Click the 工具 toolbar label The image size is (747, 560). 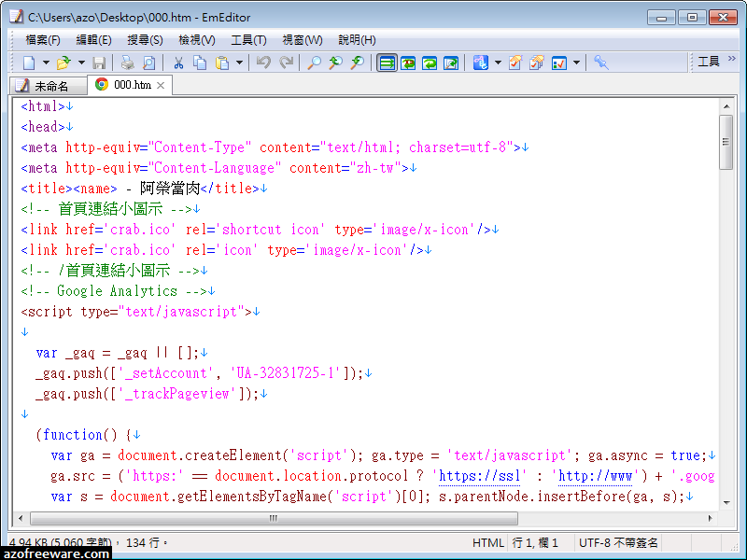709,62
